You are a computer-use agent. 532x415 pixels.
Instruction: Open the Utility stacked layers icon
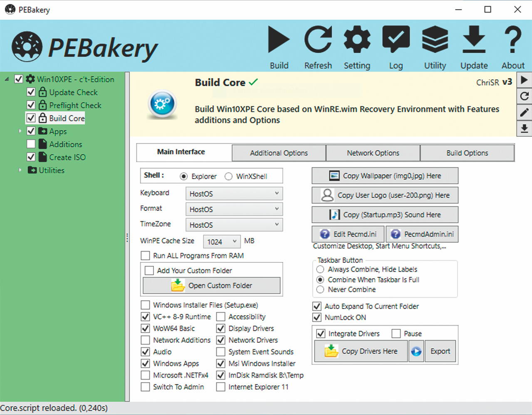(x=435, y=40)
